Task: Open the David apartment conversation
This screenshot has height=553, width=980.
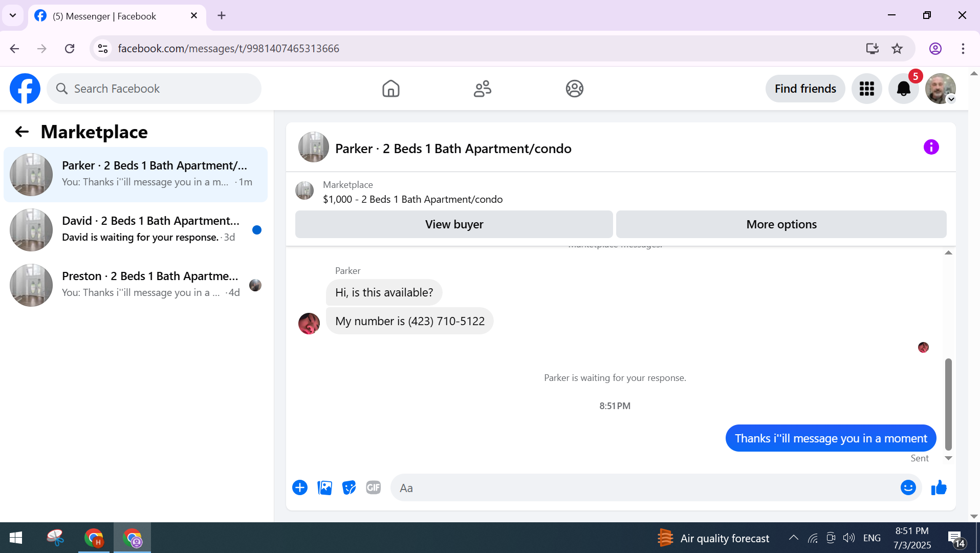Action: (136, 230)
